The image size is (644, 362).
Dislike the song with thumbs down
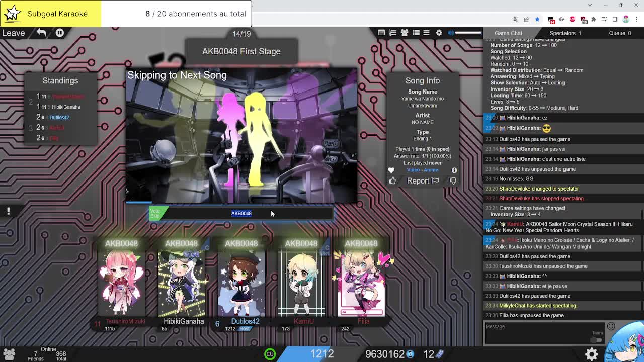point(453,181)
